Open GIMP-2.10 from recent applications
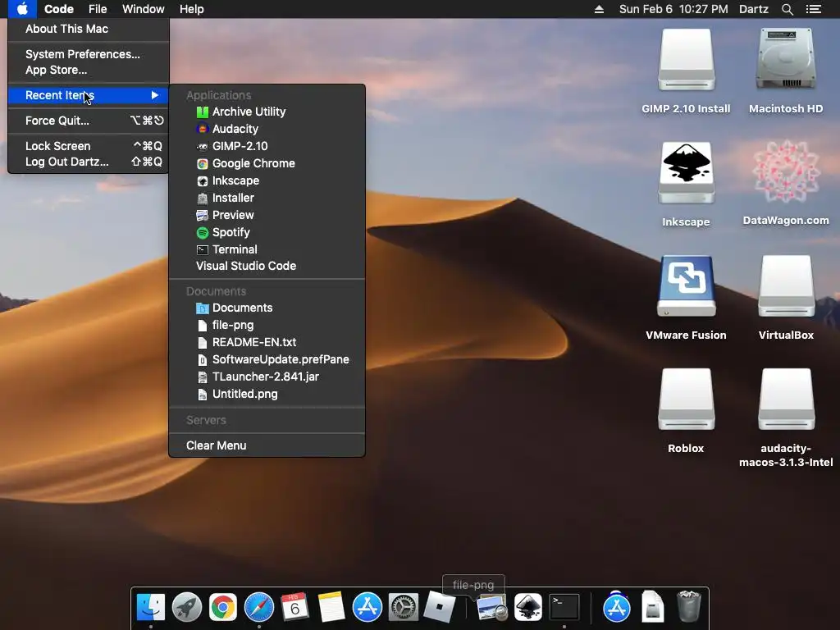840x630 pixels. (x=267, y=146)
